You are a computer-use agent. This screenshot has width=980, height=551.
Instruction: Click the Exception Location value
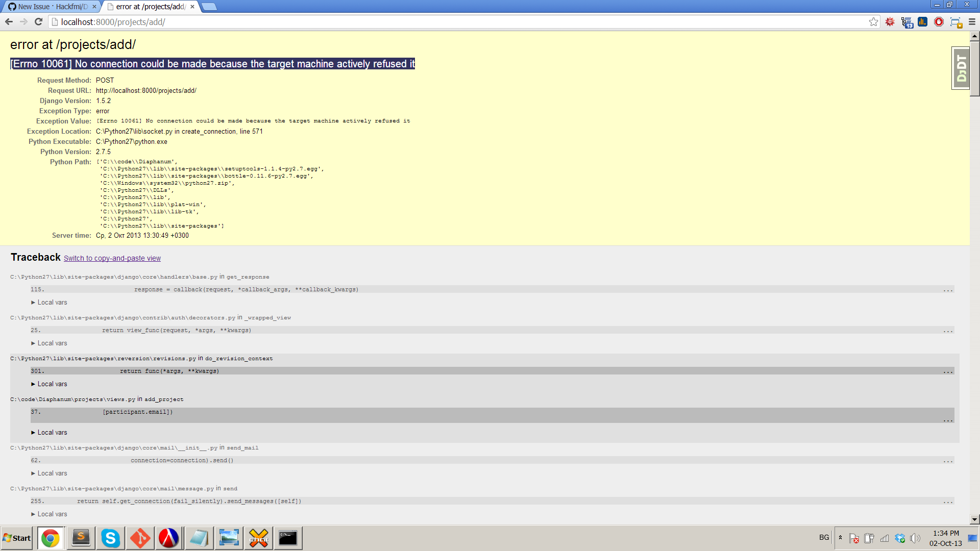179,132
